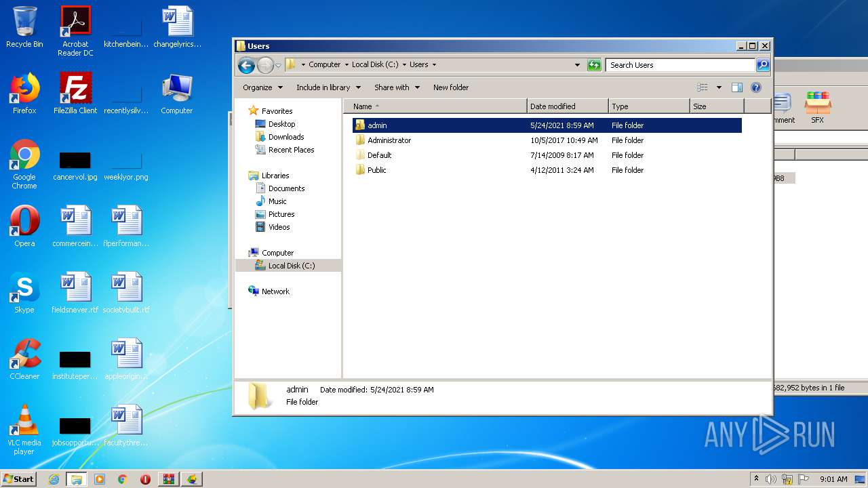The width and height of the screenshot is (868, 488).
Task: Open Downloads in the navigation pane
Action: click(x=279, y=137)
